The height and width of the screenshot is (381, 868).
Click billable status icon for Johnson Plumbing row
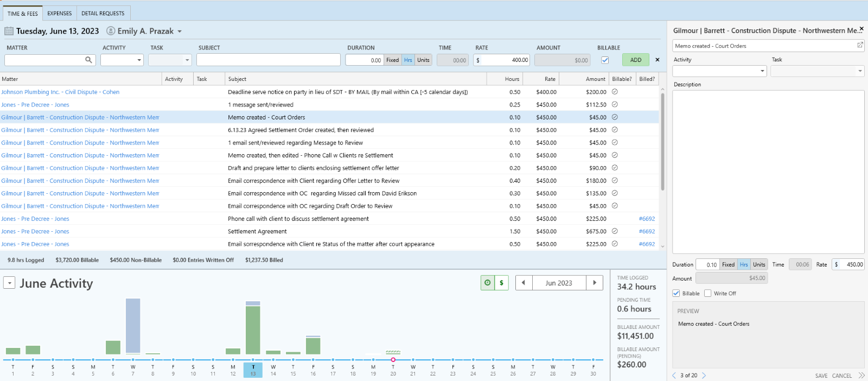pyautogui.click(x=615, y=92)
